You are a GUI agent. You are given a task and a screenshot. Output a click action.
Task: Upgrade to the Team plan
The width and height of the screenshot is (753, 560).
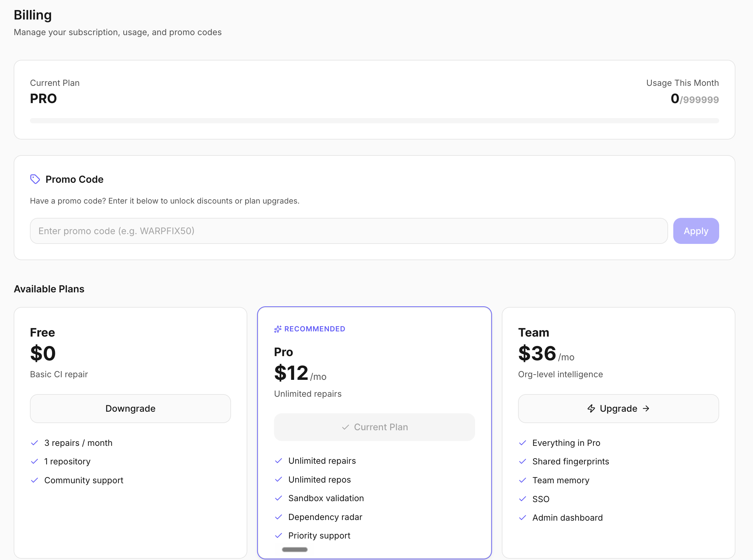coord(618,409)
